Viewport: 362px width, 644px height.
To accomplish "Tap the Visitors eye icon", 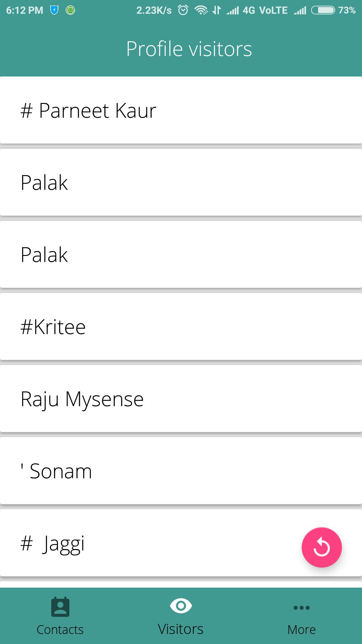I will [x=181, y=606].
